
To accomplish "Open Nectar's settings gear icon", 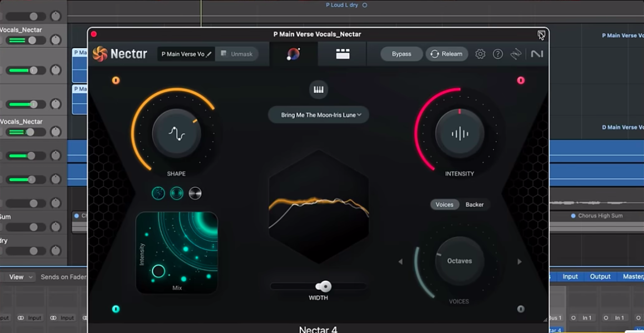I will (x=480, y=53).
